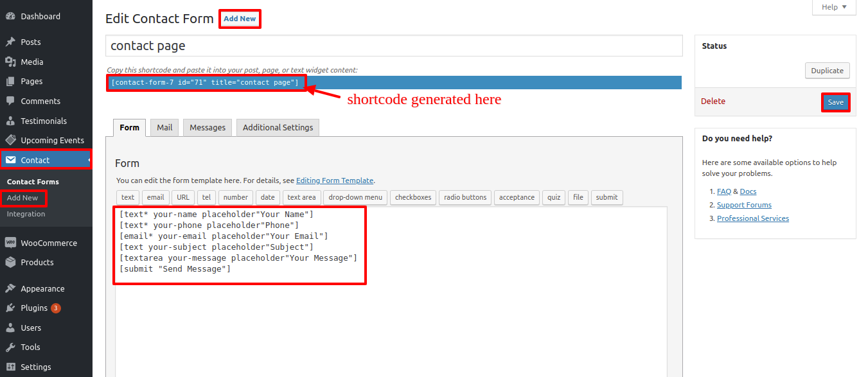Click the Settings sliders icon
The height and width of the screenshot is (377, 868).
[10, 367]
